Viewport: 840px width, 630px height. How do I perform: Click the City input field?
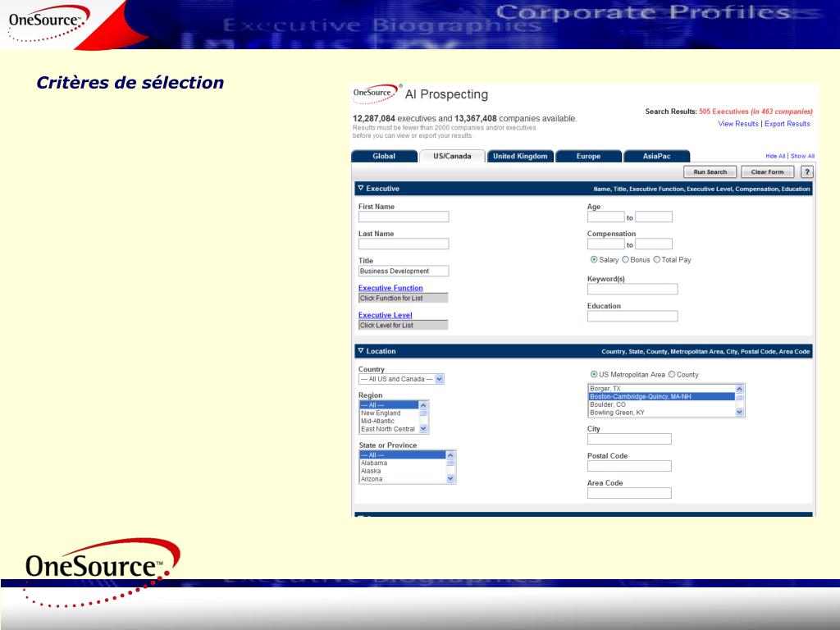pos(629,440)
